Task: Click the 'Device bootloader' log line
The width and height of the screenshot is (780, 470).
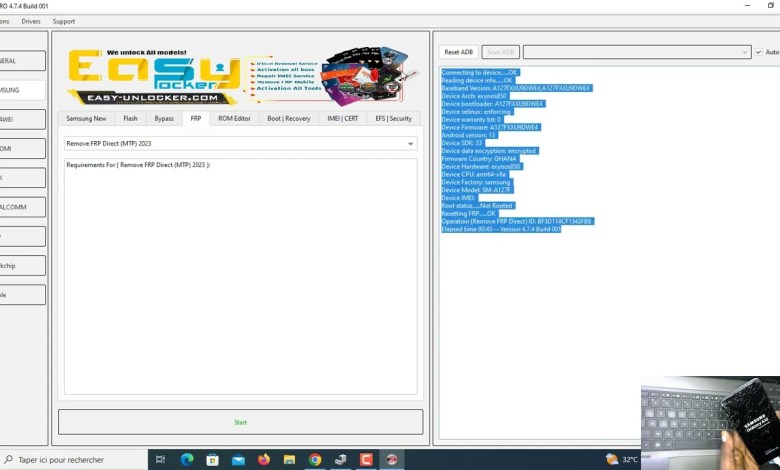Action: tap(492, 104)
